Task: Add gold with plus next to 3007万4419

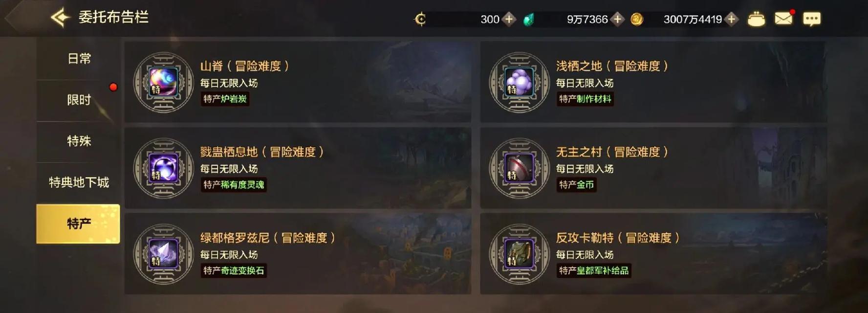Action: 731,19
